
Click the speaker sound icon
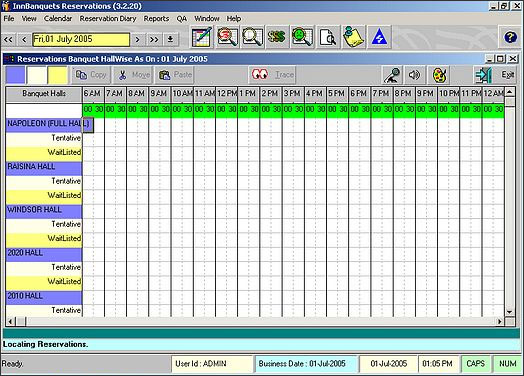click(415, 75)
